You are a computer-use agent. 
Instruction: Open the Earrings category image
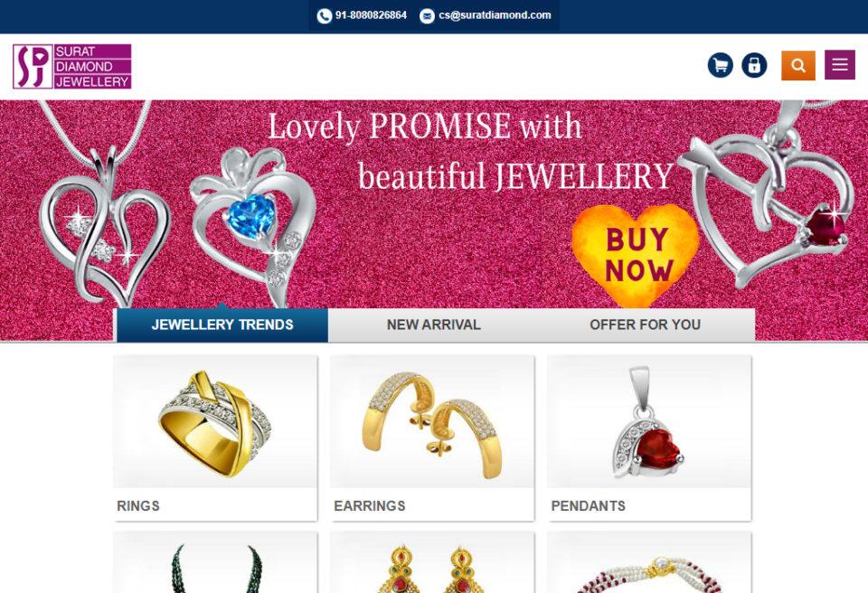(x=432, y=422)
